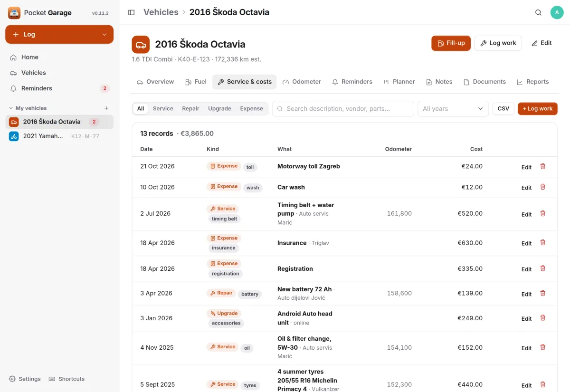The image size is (570, 392).
Task: Click the 'insurance' tag
Action: 223,248
